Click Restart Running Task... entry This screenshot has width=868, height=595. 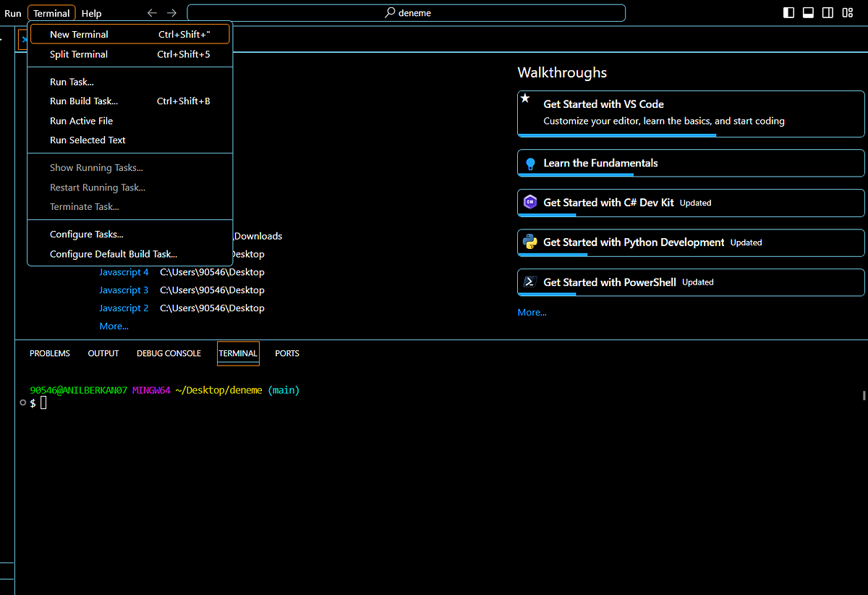(130, 187)
